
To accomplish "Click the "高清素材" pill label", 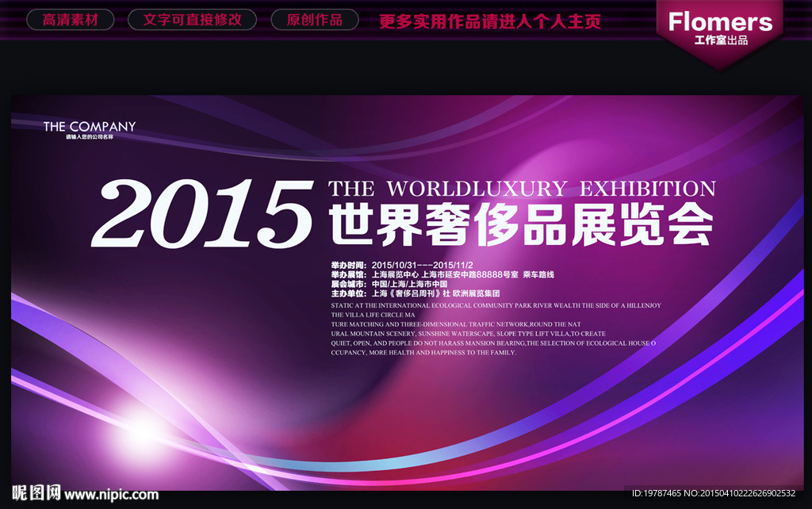I will coord(71,20).
